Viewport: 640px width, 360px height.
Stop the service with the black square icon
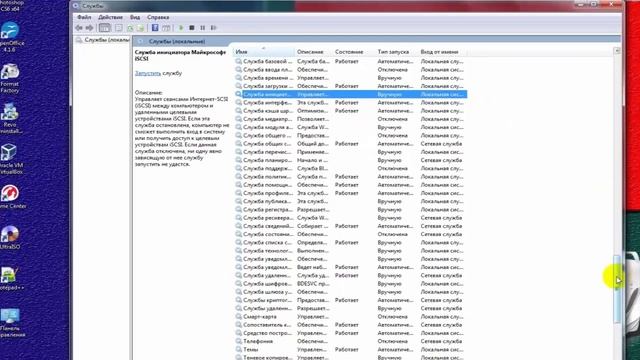coord(192,28)
